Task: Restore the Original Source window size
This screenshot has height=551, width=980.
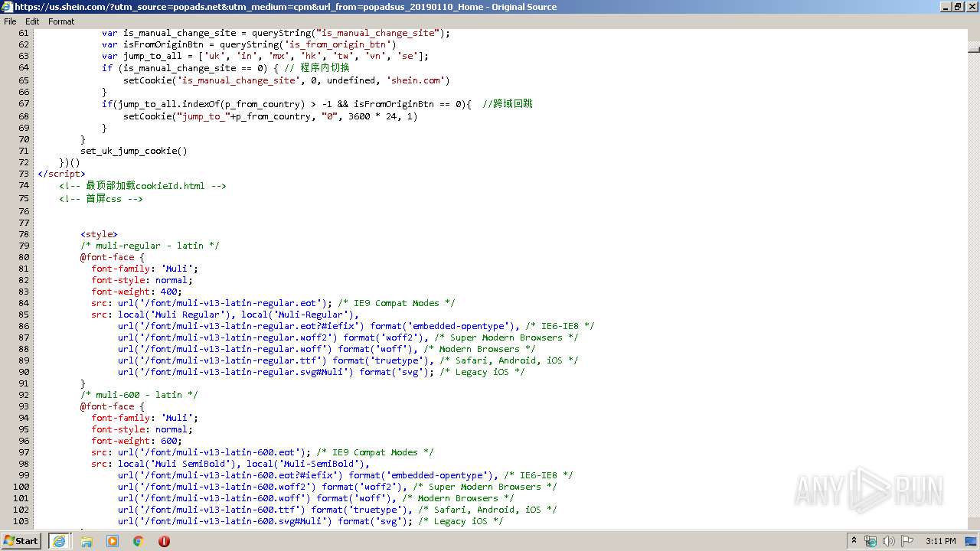Action: coord(958,7)
